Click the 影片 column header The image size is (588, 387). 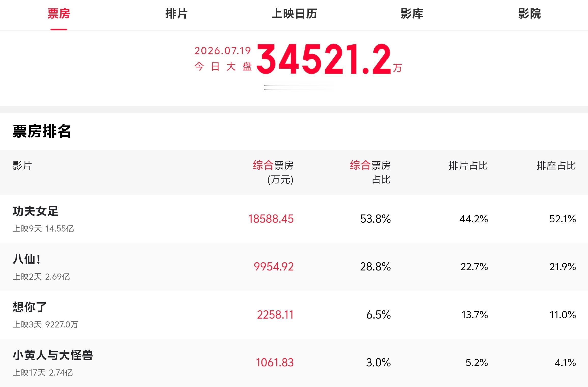[x=22, y=165]
